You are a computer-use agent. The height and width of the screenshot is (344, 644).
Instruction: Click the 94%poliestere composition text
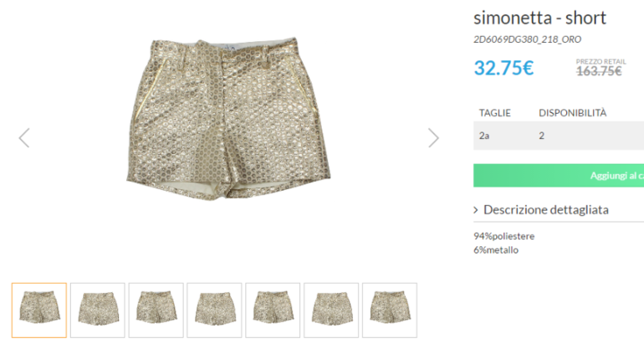[x=503, y=236]
